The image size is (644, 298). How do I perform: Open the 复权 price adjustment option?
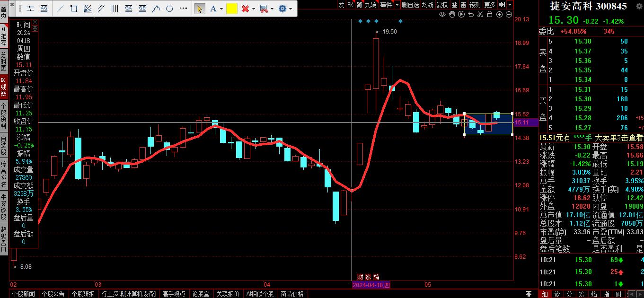point(442,4)
